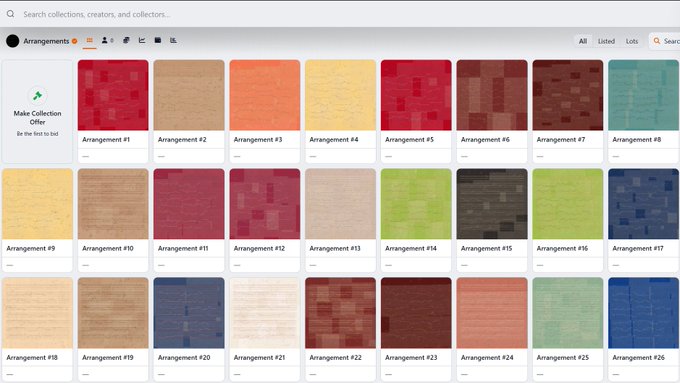Image resolution: width=680 pixels, height=383 pixels.
Task: Click 'Be the first to bid' text
Action: tap(37, 134)
